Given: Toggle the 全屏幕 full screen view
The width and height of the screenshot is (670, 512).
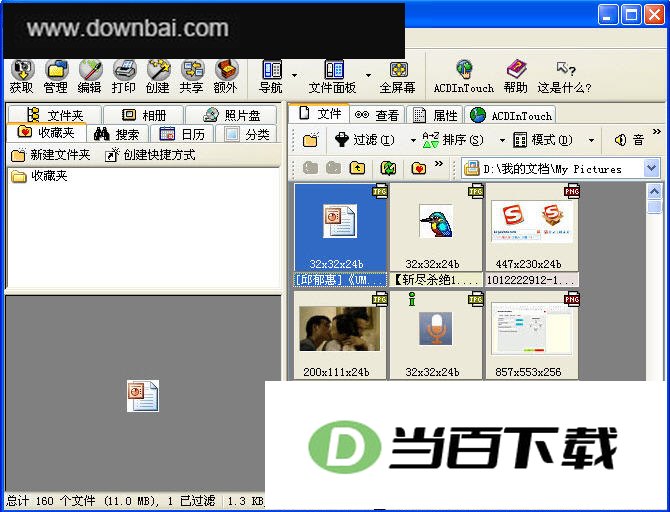Looking at the screenshot, I should (x=398, y=77).
